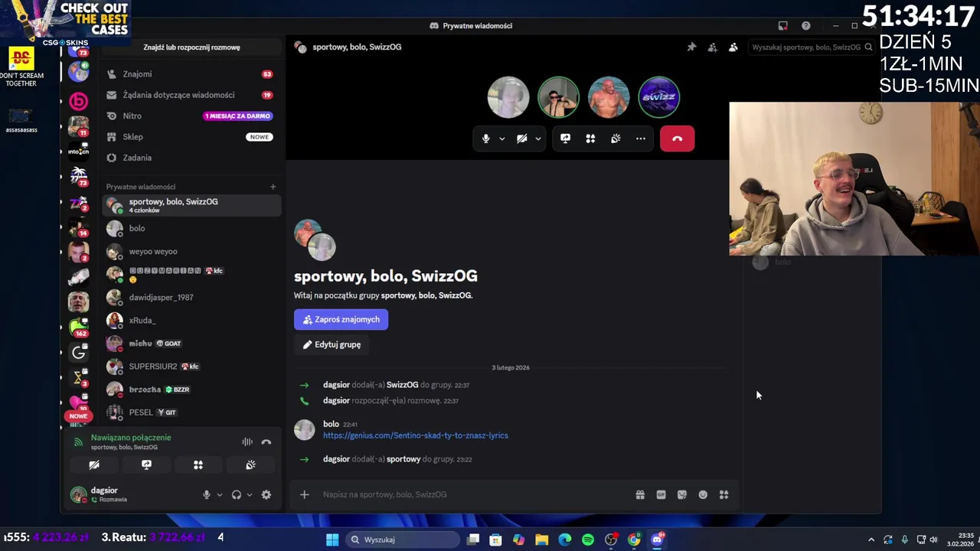Click the SwizzOG avatar in the call
980x551 pixels.
tap(659, 97)
